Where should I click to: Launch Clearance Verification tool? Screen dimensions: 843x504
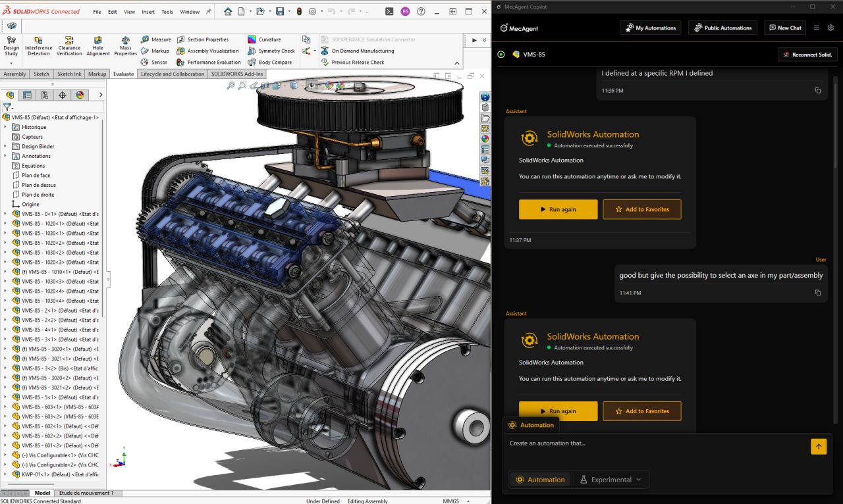pyautogui.click(x=69, y=47)
